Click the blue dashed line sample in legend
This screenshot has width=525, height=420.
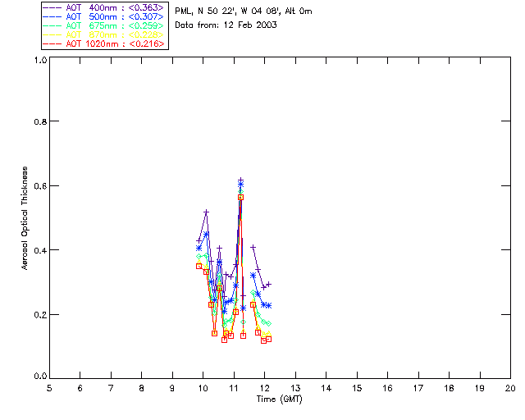[52, 16]
